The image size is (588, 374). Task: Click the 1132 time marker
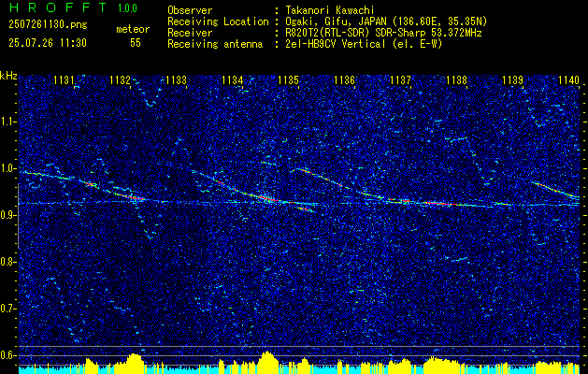[x=120, y=80]
